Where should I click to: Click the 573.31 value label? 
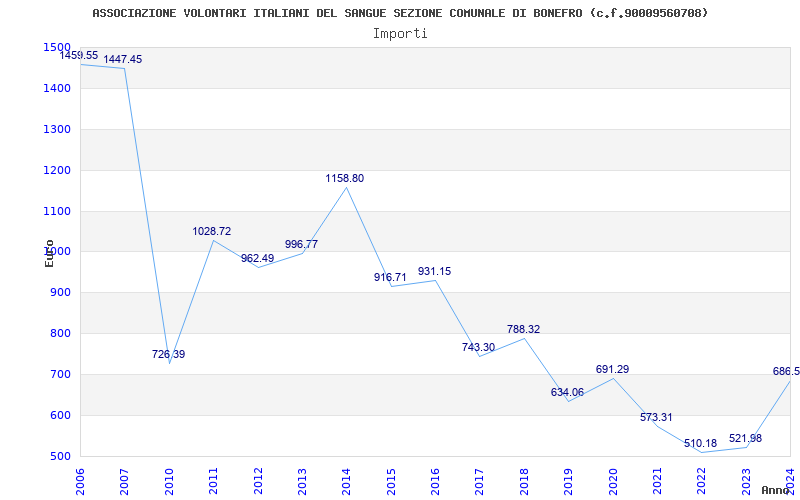tap(656, 417)
